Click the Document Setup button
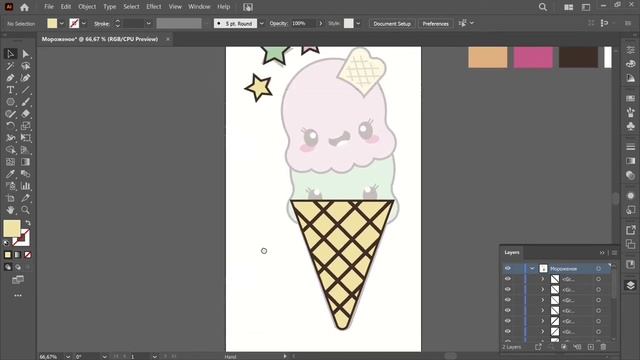This screenshot has width=640, height=360. coord(392,24)
